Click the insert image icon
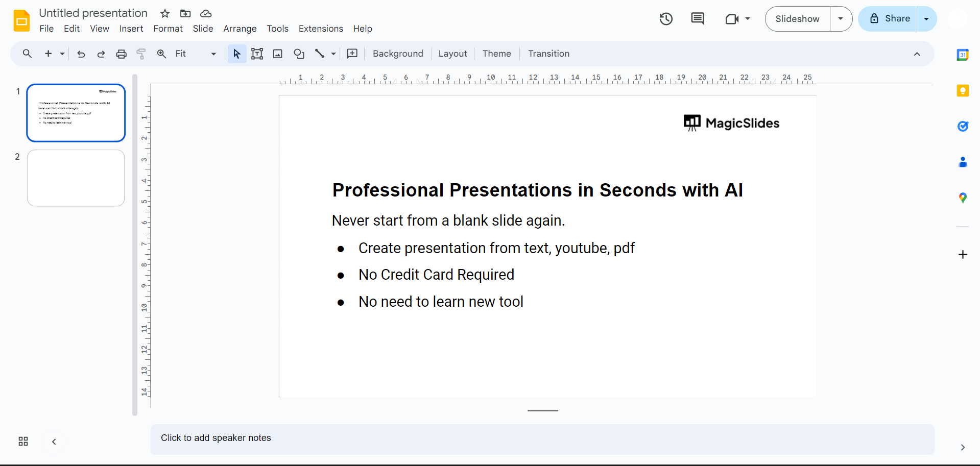The height and width of the screenshot is (466, 980). pyautogui.click(x=277, y=54)
